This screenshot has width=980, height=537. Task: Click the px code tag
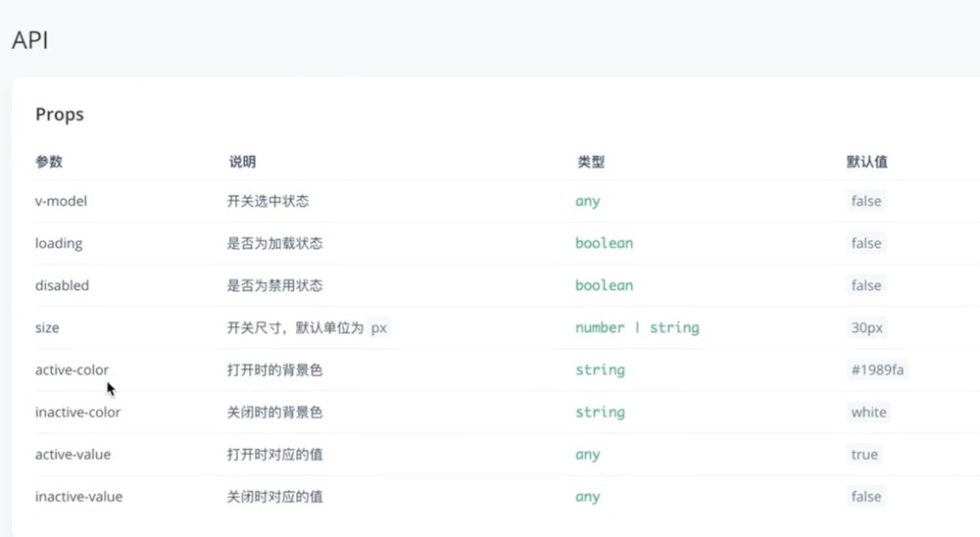[378, 328]
